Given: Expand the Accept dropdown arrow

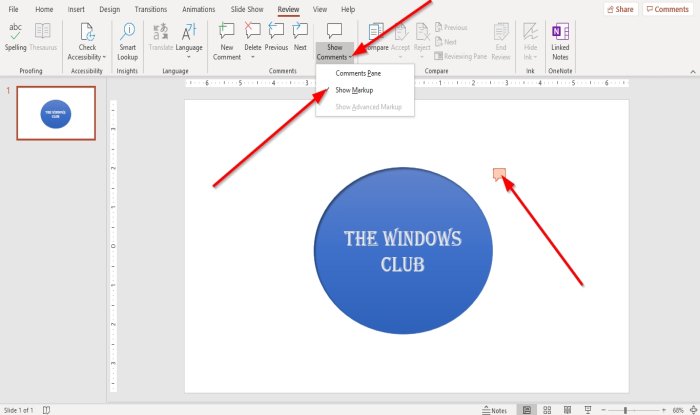Looking at the screenshot, I should (400, 57).
